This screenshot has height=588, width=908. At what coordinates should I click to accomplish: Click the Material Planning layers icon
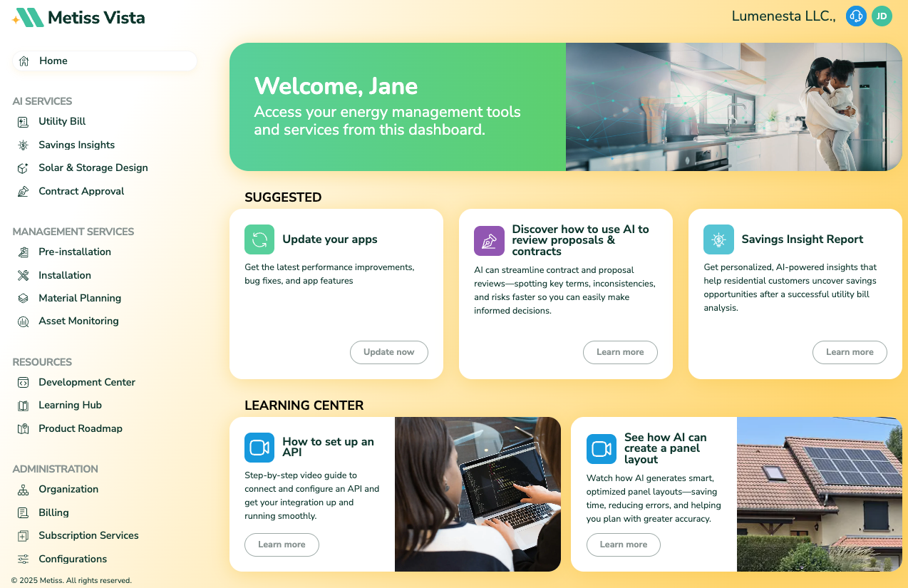[24, 299]
